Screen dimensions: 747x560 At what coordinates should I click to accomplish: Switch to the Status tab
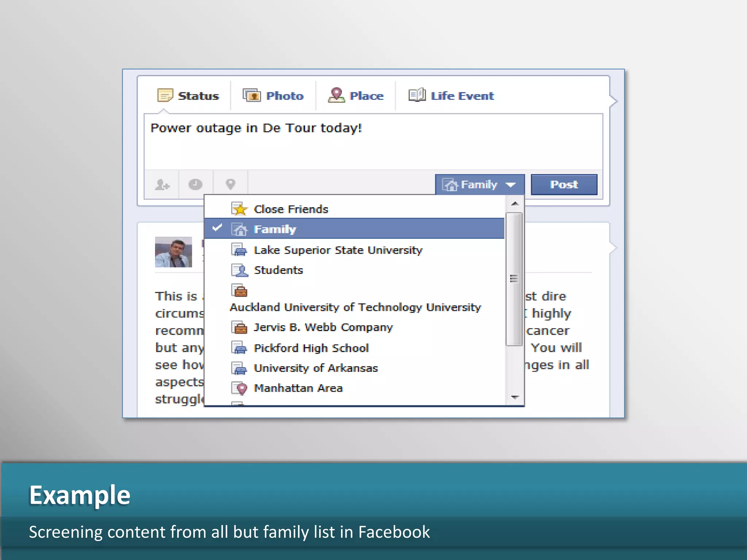click(x=188, y=96)
